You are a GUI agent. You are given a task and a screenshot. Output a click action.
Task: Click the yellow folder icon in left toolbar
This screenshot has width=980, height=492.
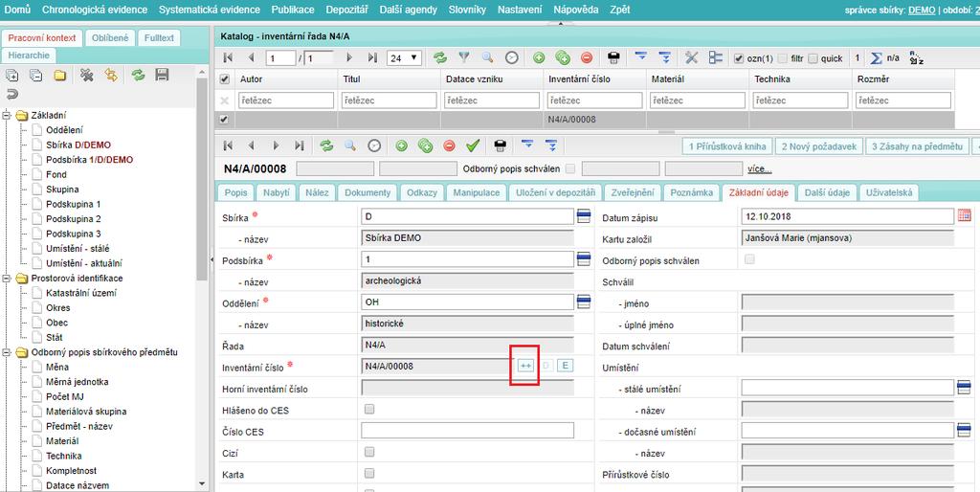pyautogui.click(x=60, y=76)
